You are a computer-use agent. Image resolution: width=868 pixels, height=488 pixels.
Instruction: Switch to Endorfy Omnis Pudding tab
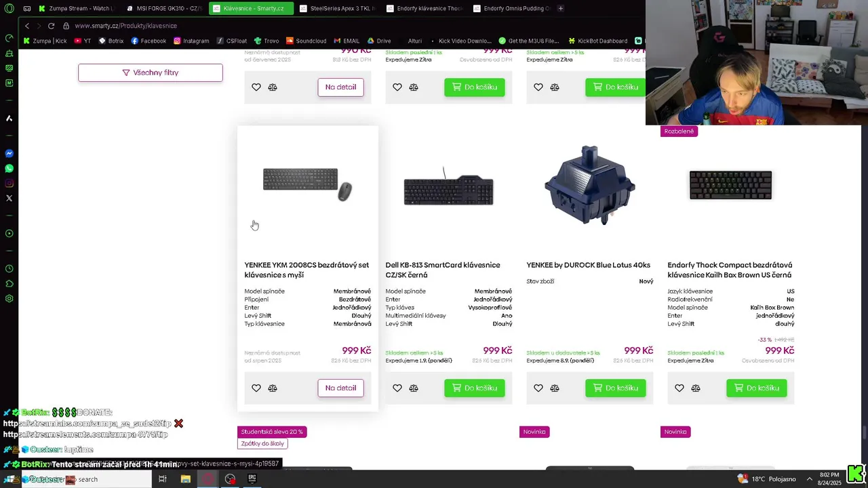512,8
